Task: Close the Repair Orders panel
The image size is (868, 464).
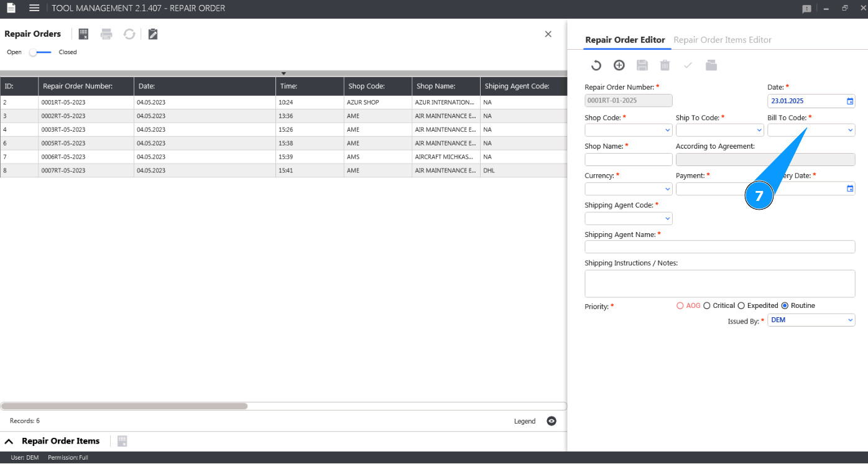Action: pos(548,34)
